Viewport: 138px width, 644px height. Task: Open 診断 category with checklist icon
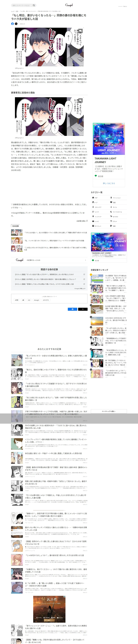118,226
